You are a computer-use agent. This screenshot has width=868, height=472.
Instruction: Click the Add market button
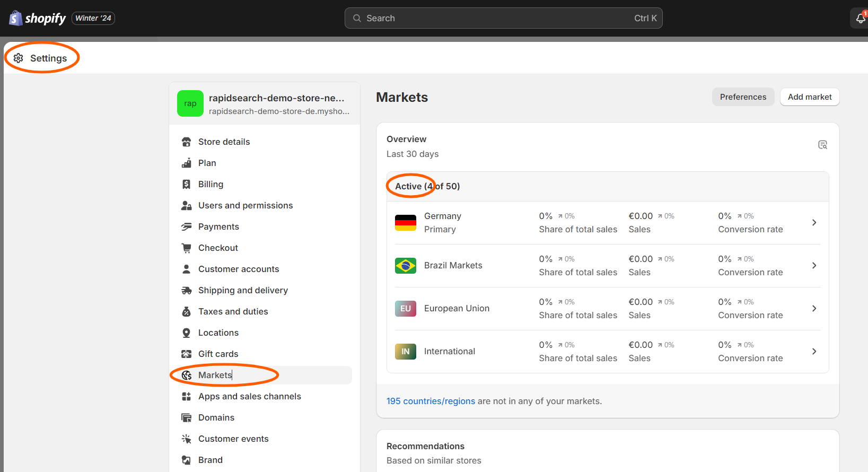tap(810, 97)
